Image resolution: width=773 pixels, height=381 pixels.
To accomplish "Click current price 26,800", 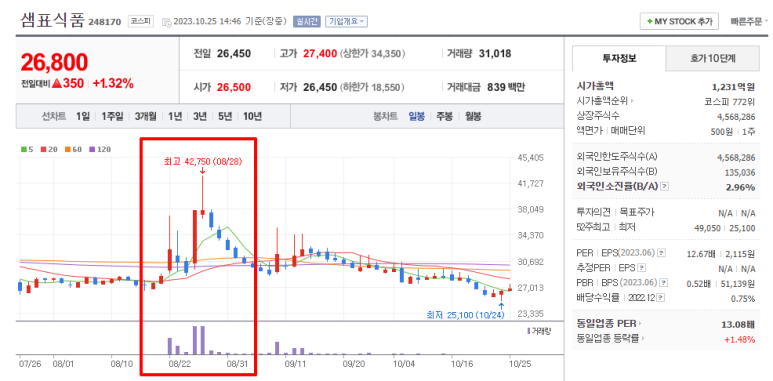I will pyautogui.click(x=54, y=62).
